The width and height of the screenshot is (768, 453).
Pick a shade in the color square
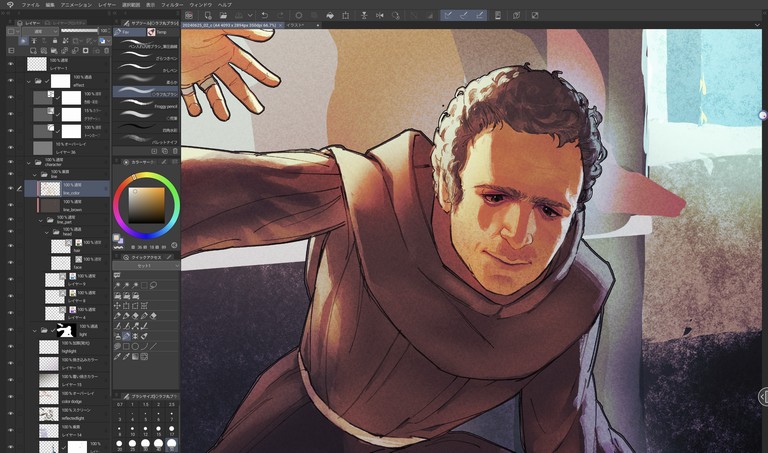coord(146,205)
